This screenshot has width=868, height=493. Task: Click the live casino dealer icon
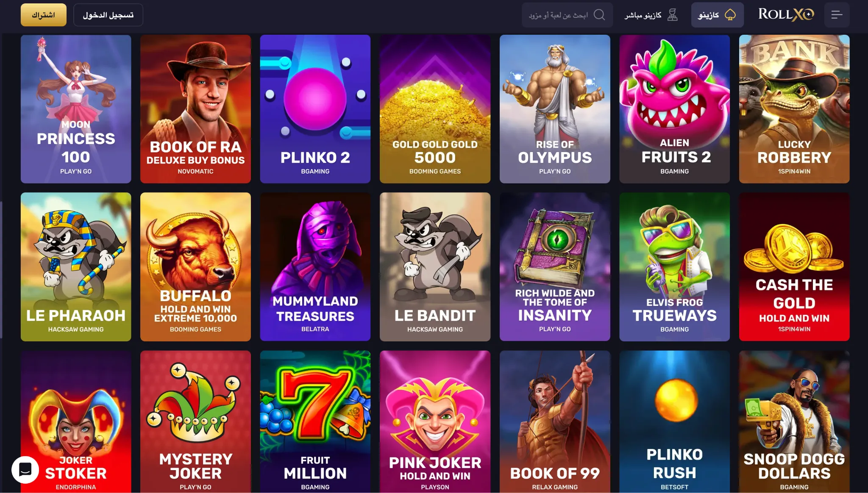[x=672, y=15]
